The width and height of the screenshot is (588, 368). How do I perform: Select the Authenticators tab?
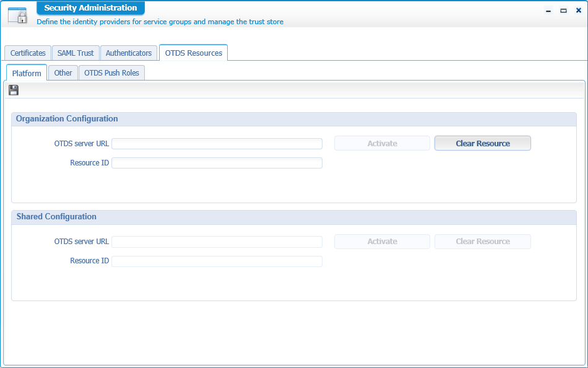[x=129, y=53]
